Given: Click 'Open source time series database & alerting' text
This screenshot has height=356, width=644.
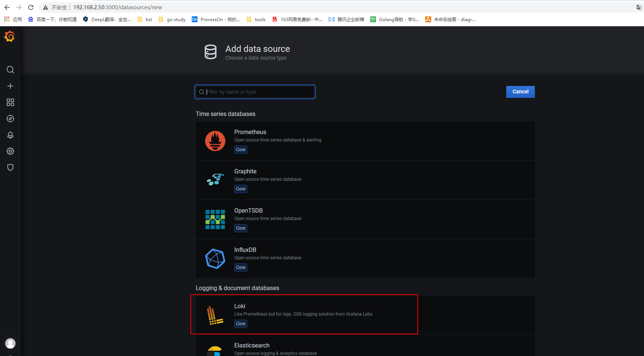Looking at the screenshot, I should coord(278,140).
